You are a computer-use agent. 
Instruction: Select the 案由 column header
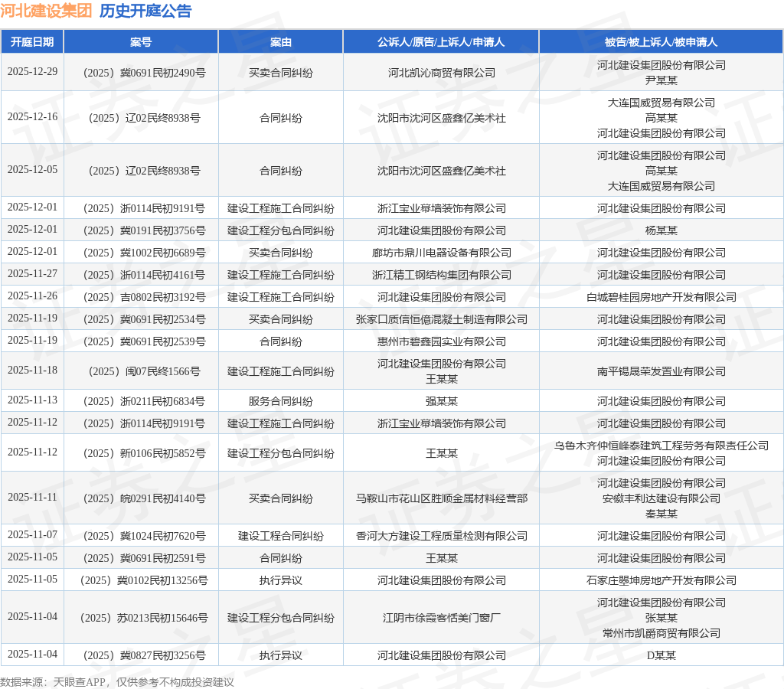click(x=280, y=42)
